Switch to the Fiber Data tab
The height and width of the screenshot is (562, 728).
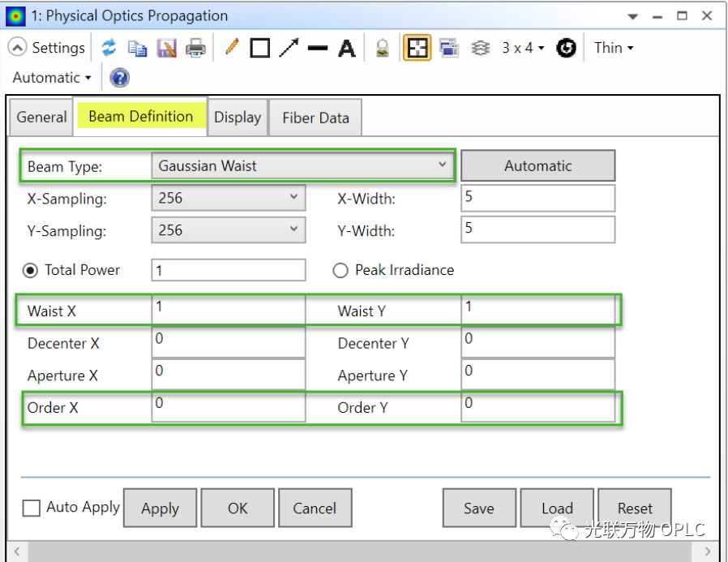pos(315,118)
